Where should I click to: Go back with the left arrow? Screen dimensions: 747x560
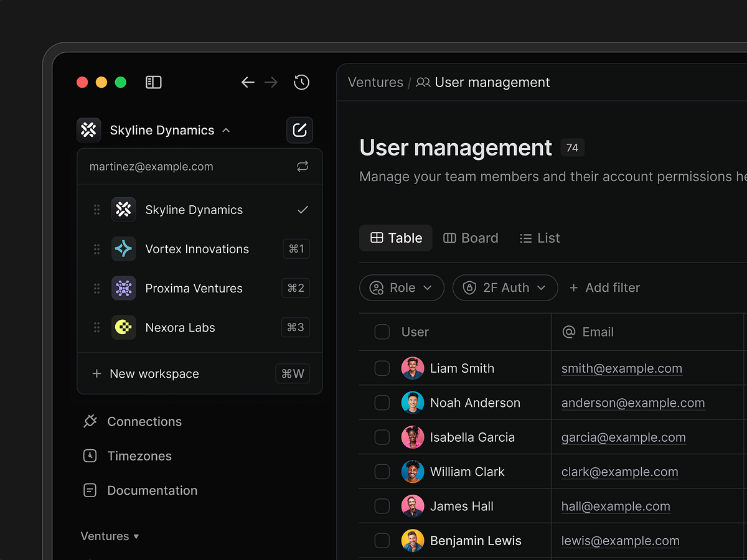click(x=248, y=82)
